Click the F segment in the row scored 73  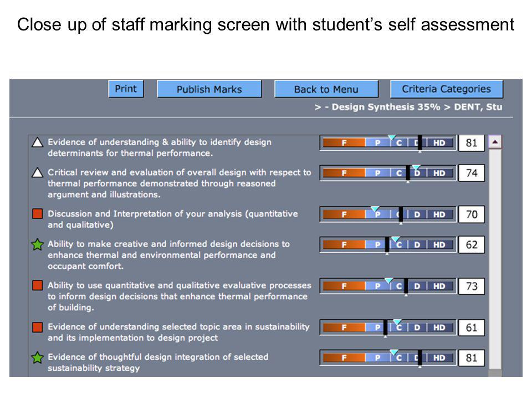[344, 287]
